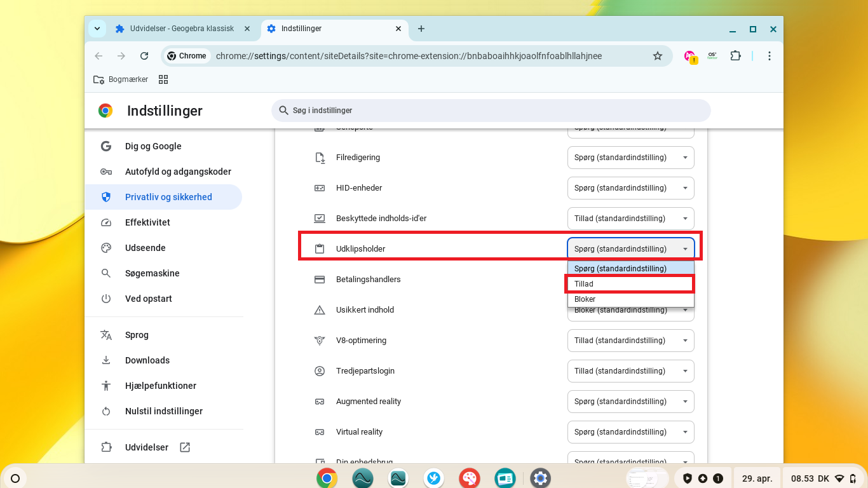The image size is (868, 488).
Task: Click the apps grid icon in bookmarks bar
Action: click(163, 79)
